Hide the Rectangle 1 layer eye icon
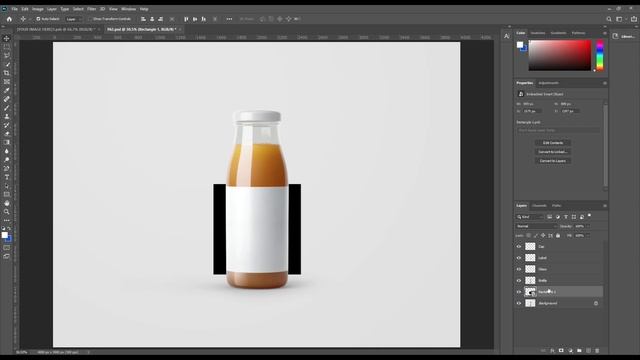This screenshot has width=640, height=360. pos(519,292)
